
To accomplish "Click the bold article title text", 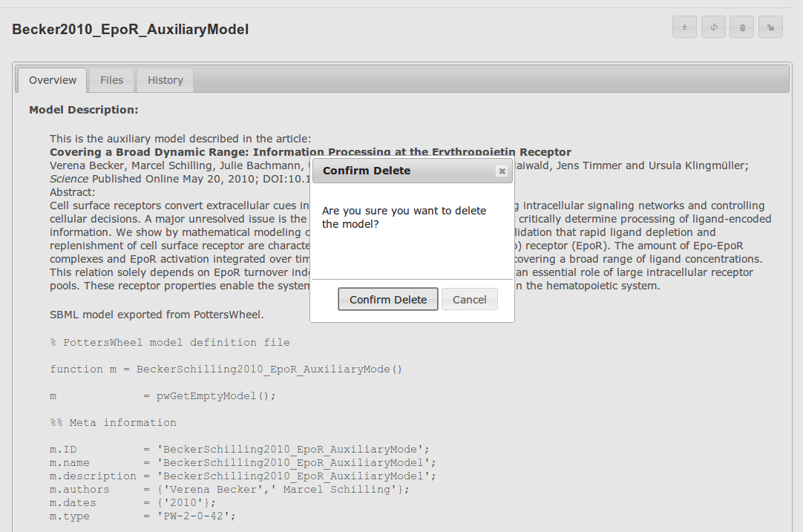I will 178,152.
